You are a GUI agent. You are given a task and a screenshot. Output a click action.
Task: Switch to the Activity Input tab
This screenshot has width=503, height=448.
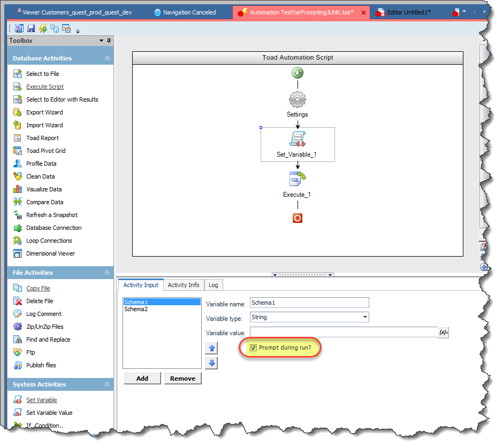141,285
